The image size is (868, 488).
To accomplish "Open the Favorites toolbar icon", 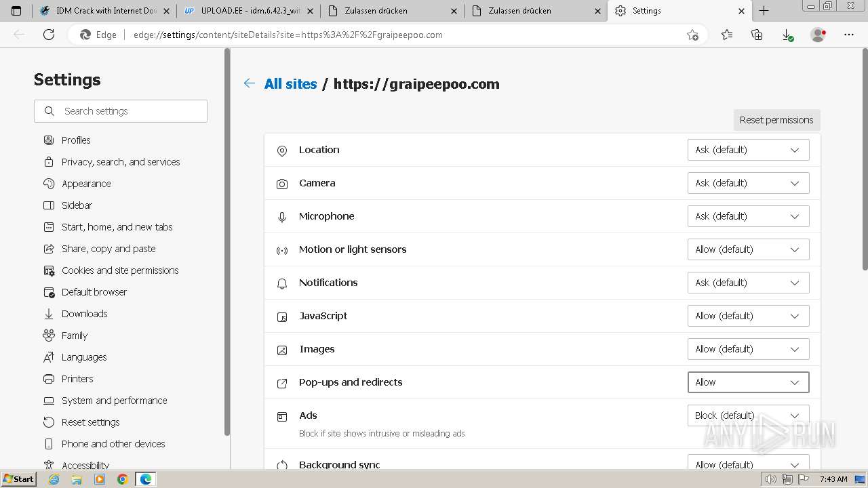I will tap(727, 35).
